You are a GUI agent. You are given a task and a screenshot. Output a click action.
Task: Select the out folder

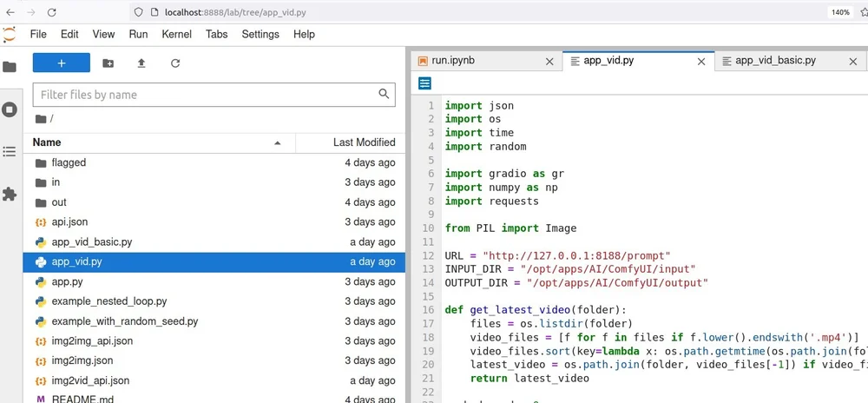click(x=214, y=202)
